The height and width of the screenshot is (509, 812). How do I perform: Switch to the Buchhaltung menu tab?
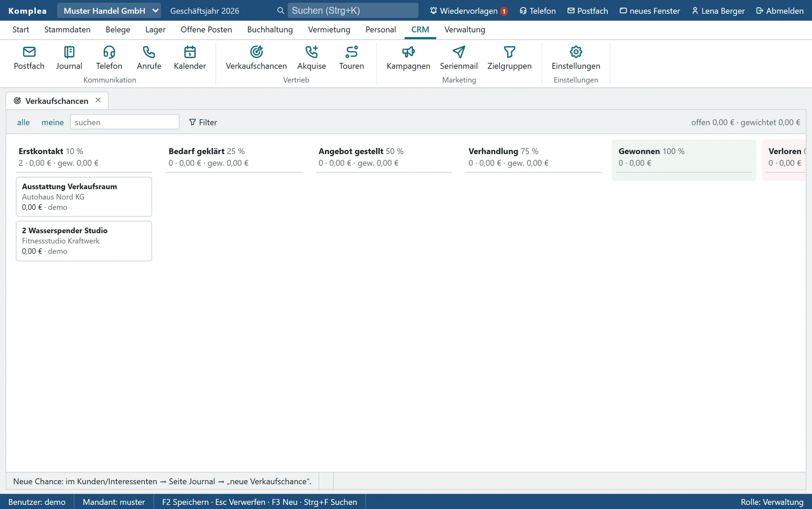coord(270,30)
